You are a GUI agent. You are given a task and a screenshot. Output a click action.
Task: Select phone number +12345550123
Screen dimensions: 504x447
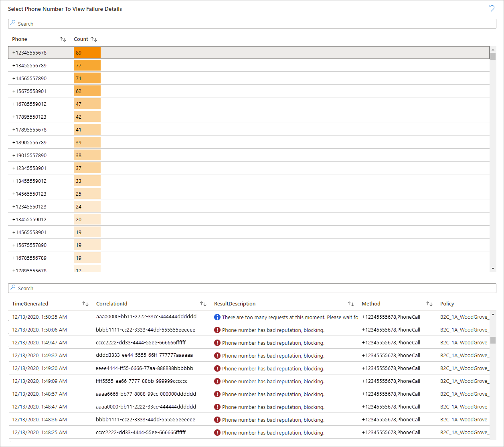pyautogui.click(x=29, y=206)
